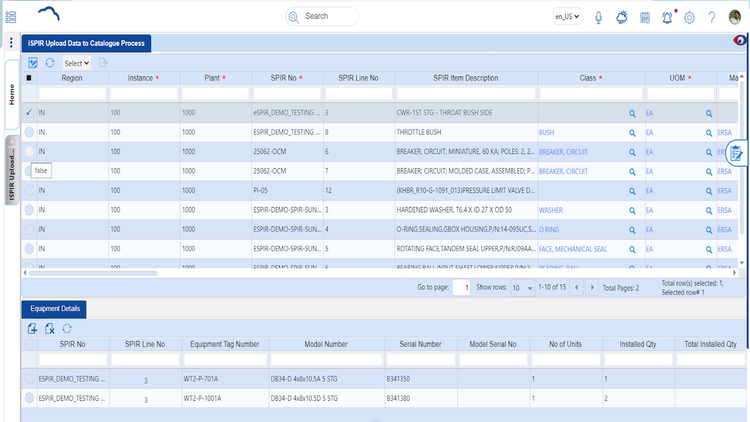
Task: Open UOM lookup for THROTTLE BUSH row
Action: (709, 133)
